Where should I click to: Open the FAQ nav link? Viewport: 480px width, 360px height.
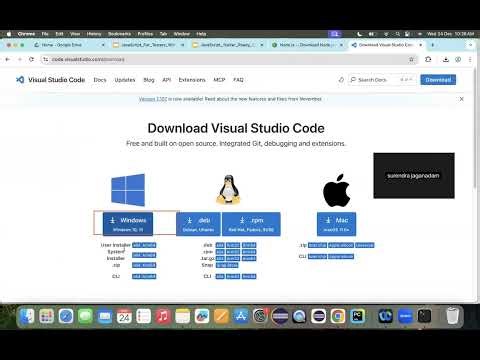point(238,80)
